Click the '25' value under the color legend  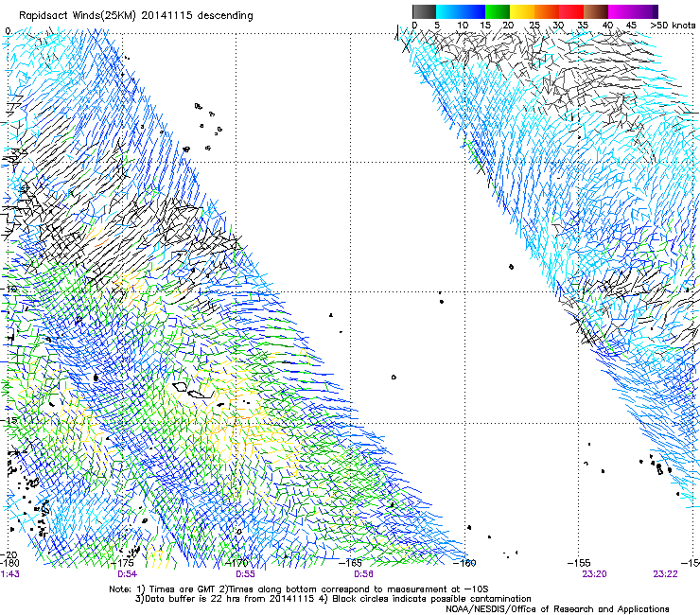pos(534,26)
